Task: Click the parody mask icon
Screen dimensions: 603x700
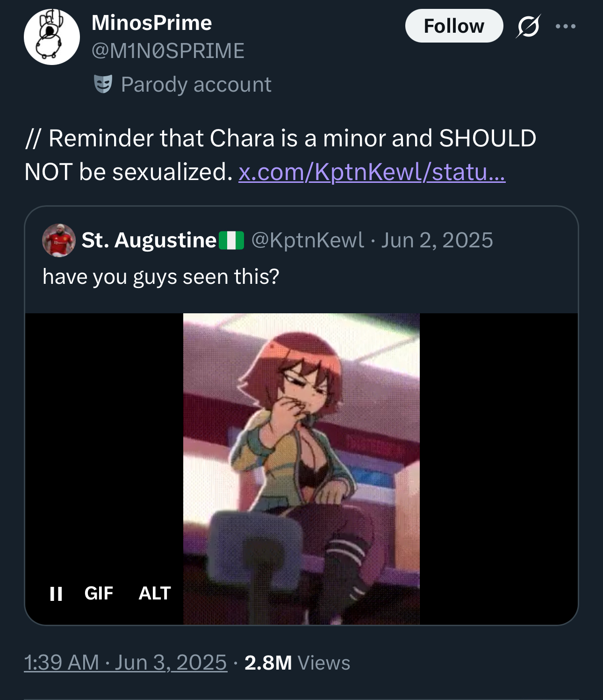Action: (103, 85)
